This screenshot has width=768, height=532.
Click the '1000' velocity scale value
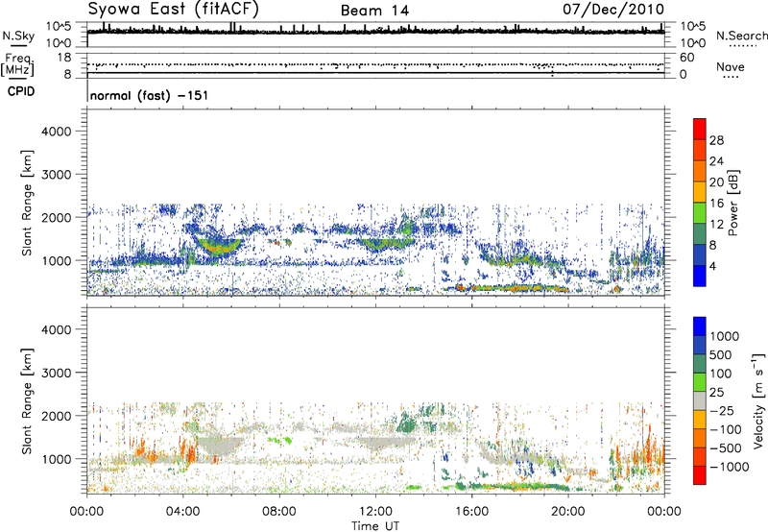pyautogui.click(x=725, y=336)
